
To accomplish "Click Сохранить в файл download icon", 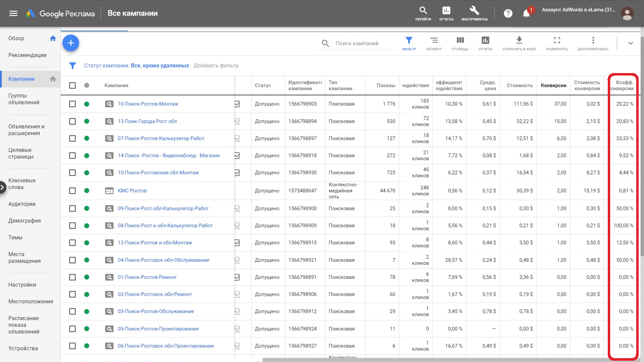I will click(519, 41).
